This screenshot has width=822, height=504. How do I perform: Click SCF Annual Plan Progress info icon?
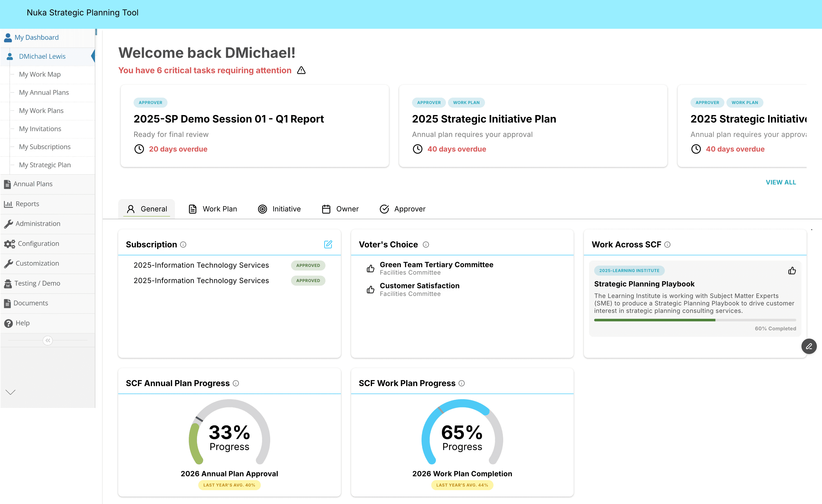pyautogui.click(x=236, y=383)
